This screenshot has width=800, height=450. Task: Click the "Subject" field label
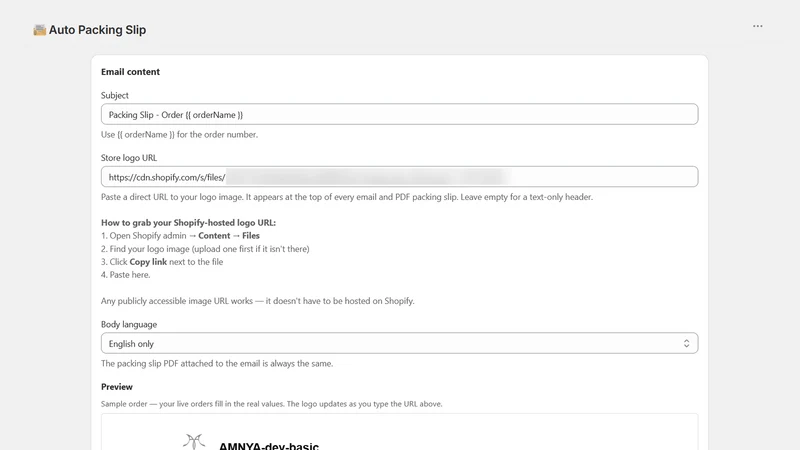pos(115,95)
